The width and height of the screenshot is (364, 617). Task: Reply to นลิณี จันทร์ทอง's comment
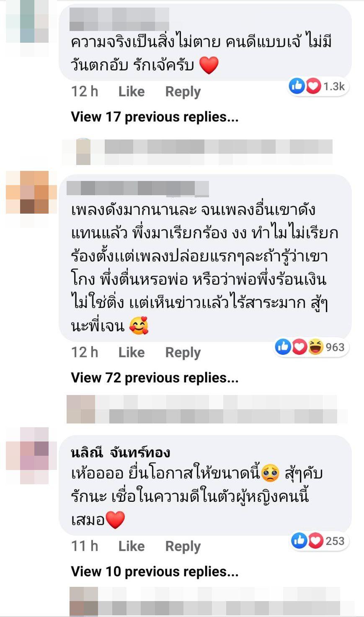tap(183, 546)
